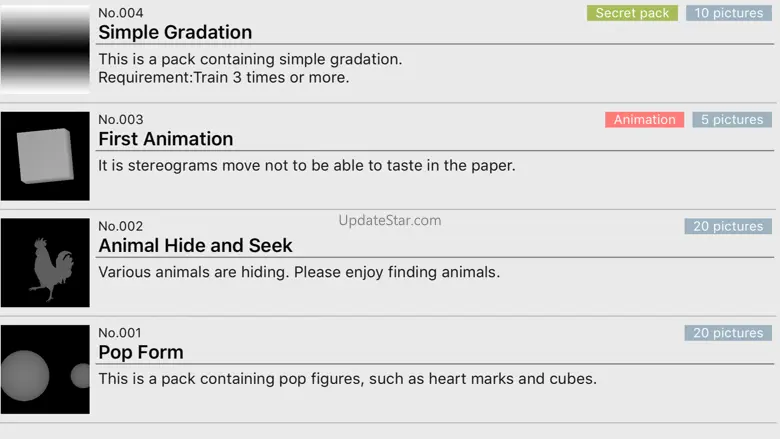The width and height of the screenshot is (780, 439).
Task: Click the red Animation badge
Action: (644, 120)
